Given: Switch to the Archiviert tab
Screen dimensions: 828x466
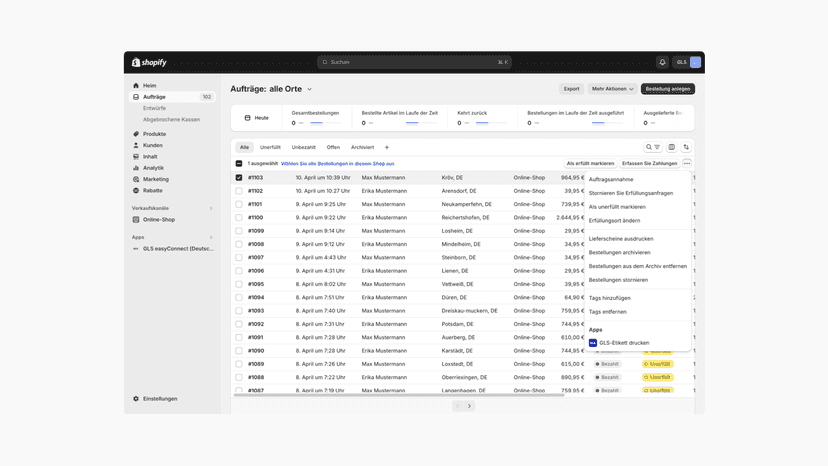Looking at the screenshot, I should [x=362, y=147].
